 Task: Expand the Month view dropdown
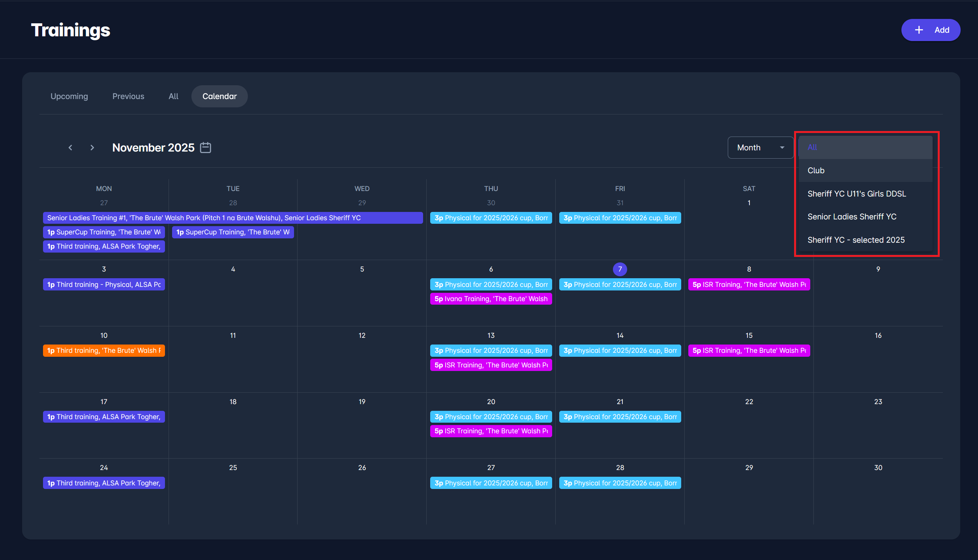coord(760,148)
